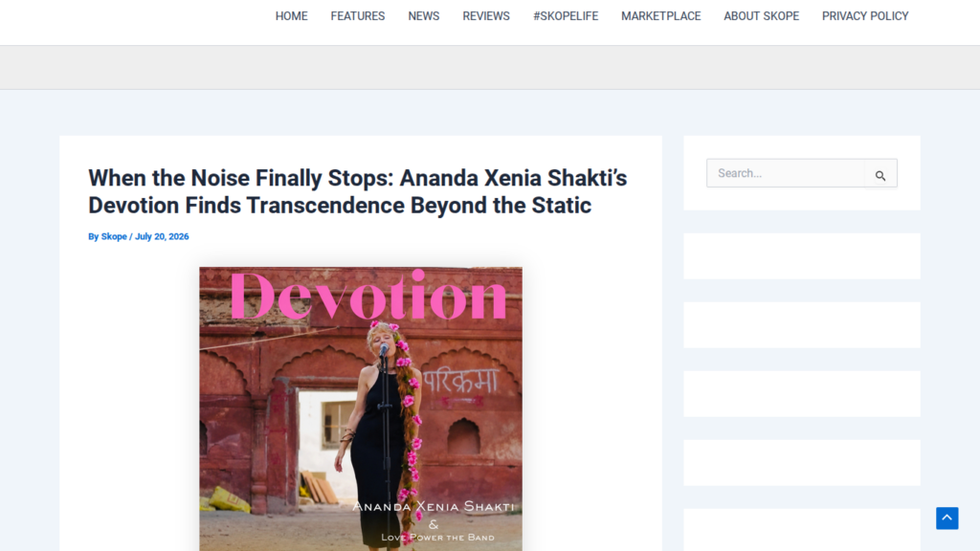Viewport: 980px width, 551px height.
Task: Click the second empty sidebar widget box
Action: (x=802, y=325)
